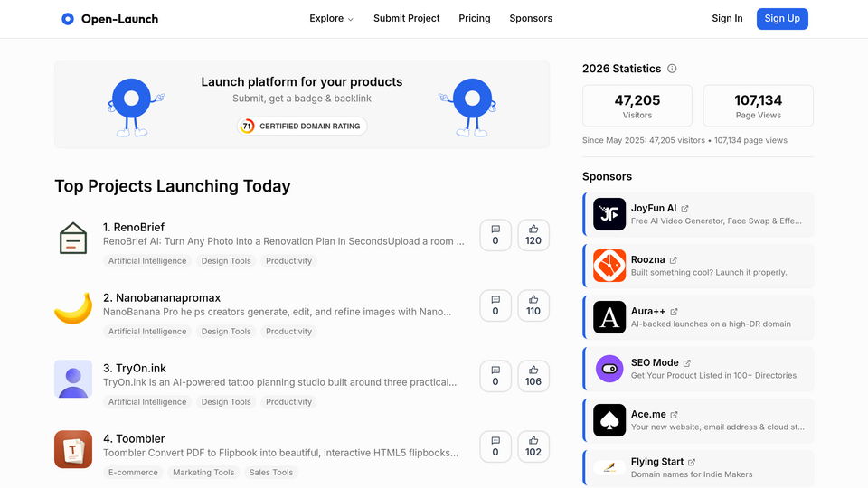Click the Sign Up button
Screen dimensions: 868x488
point(782,19)
